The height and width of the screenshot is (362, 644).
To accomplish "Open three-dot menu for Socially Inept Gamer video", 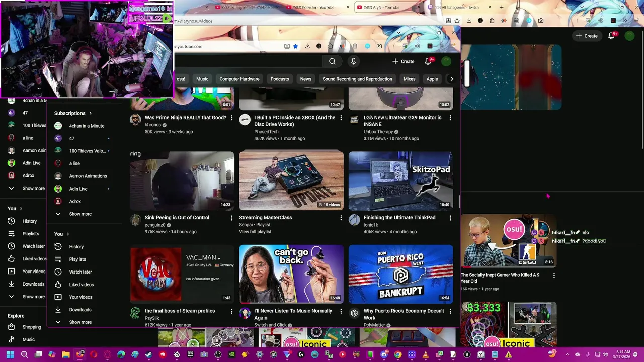I will pos(554,275).
